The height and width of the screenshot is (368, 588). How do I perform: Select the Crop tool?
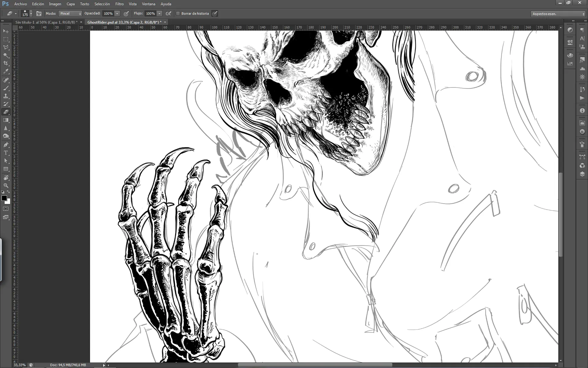(6, 63)
